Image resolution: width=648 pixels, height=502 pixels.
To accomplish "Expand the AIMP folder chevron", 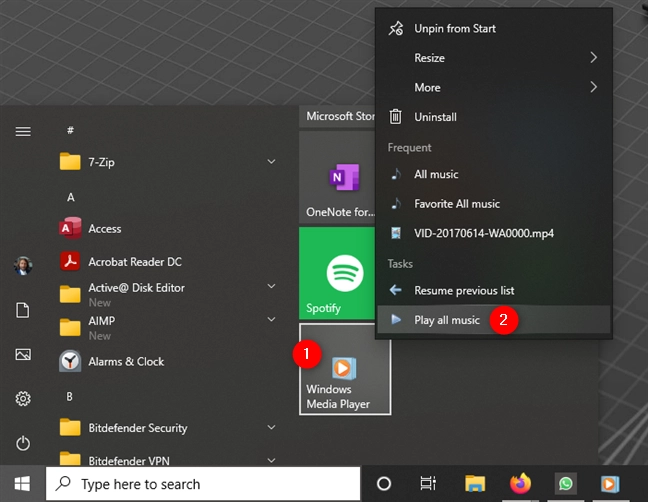I will pyautogui.click(x=272, y=319).
